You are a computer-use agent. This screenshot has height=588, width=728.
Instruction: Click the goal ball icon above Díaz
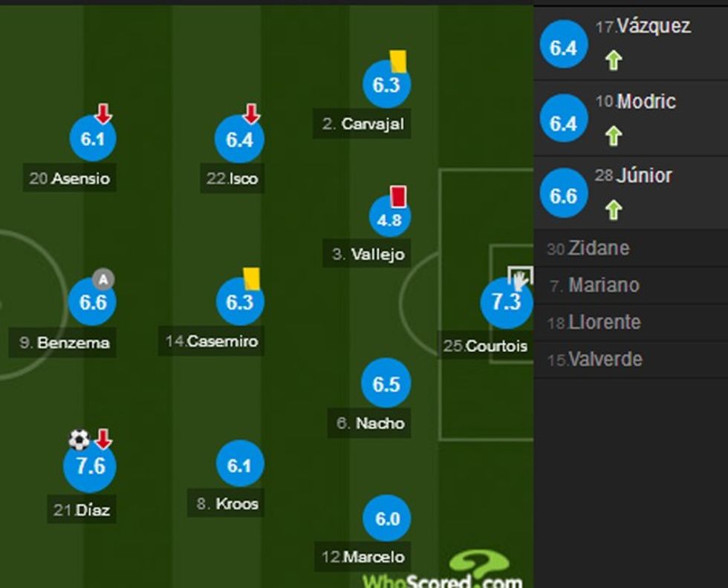point(79,440)
